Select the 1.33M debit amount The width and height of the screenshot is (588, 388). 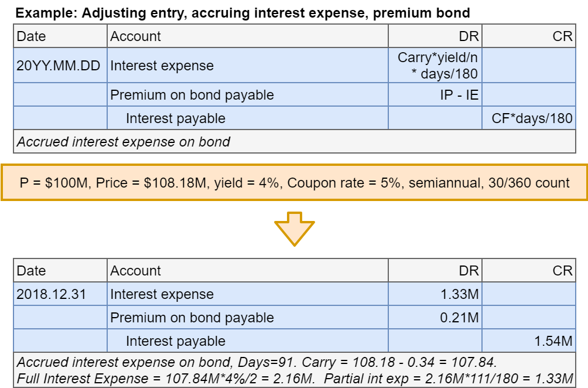click(x=459, y=294)
